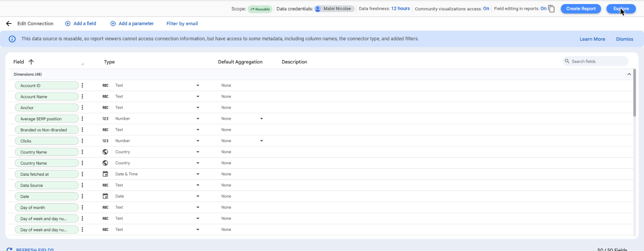Select the Account Name field chip
Viewport: 644px width, 251px height.
pyautogui.click(x=46, y=96)
